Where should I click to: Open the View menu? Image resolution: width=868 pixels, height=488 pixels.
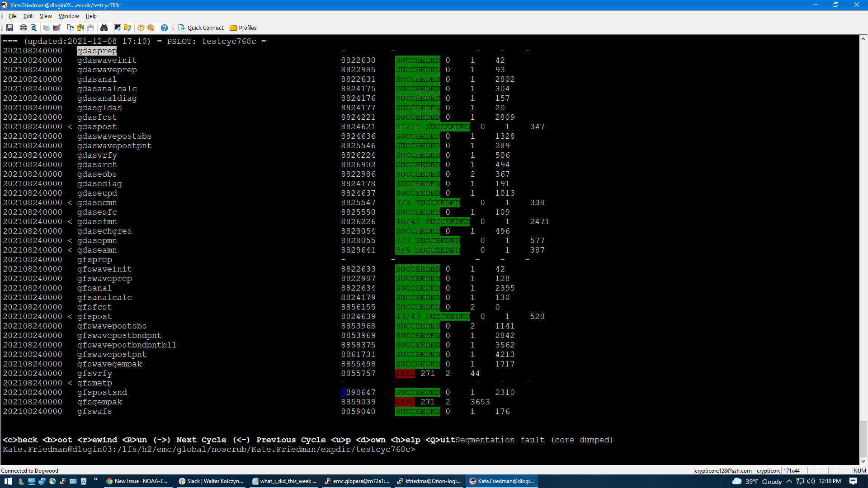pyautogui.click(x=45, y=16)
